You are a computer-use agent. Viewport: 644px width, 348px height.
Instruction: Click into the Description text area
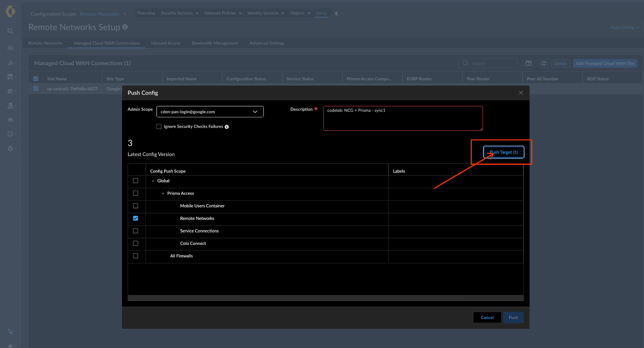[403, 118]
